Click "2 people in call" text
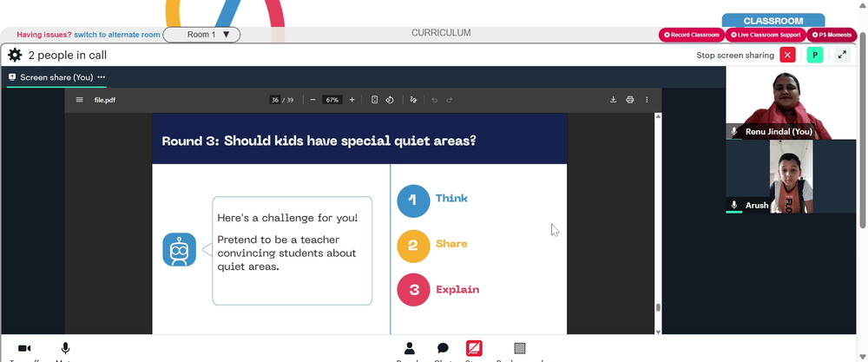The image size is (868, 362). pos(68,56)
